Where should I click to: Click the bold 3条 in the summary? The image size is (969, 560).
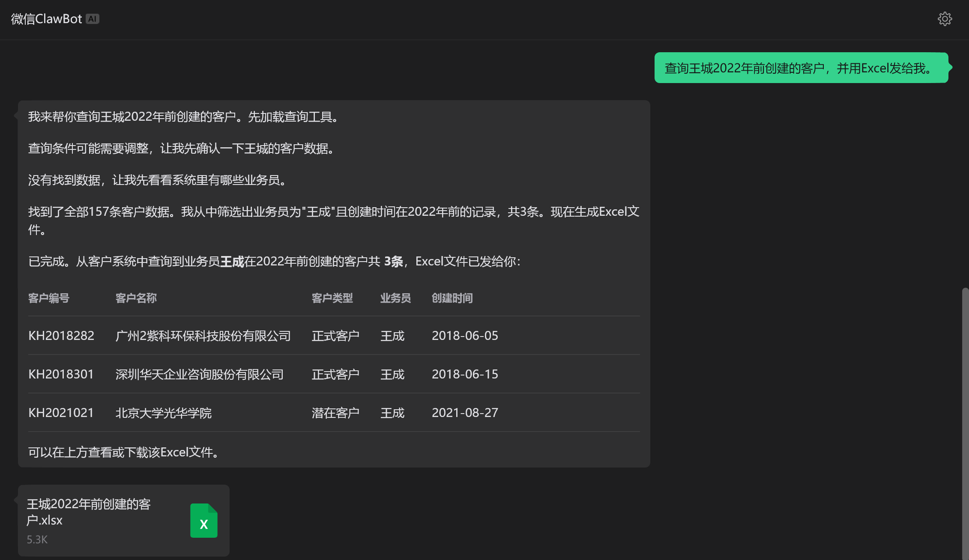point(394,261)
